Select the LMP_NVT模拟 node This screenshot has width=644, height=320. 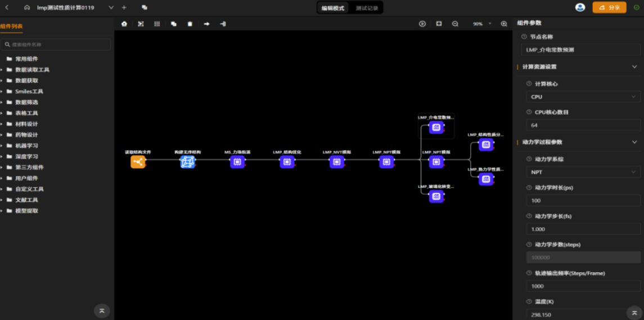point(337,162)
